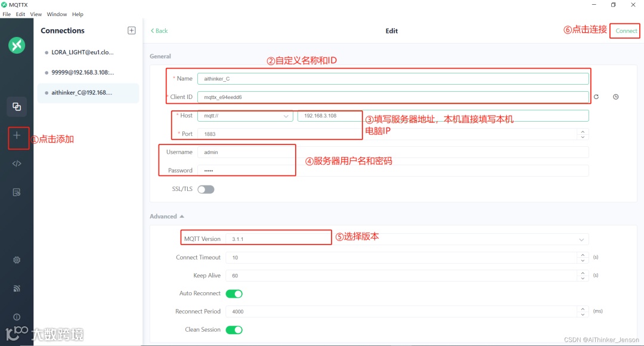
Task: Click the Name input field
Action: click(393, 79)
